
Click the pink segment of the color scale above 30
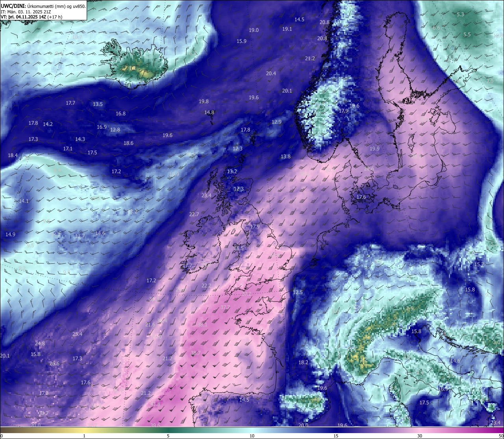[420, 430]
